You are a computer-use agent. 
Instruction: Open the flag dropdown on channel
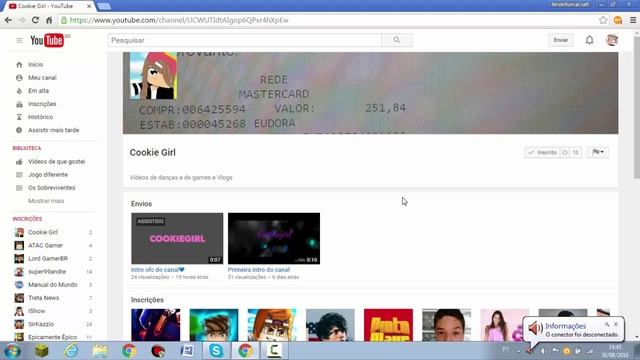pos(598,152)
